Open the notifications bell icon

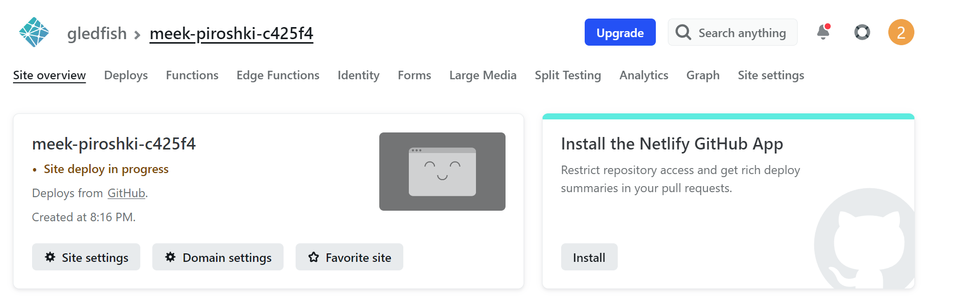(x=823, y=32)
